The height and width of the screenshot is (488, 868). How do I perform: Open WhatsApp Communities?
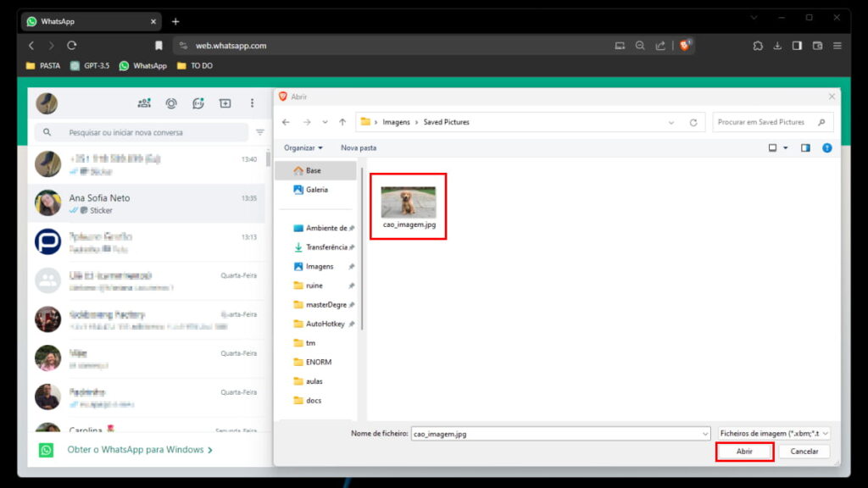pyautogui.click(x=144, y=103)
